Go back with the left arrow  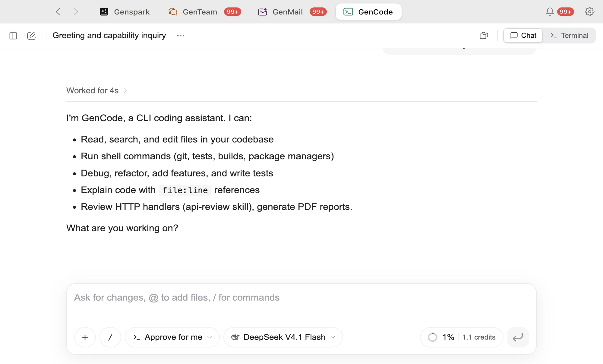pyautogui.click(x=58, y=12)
